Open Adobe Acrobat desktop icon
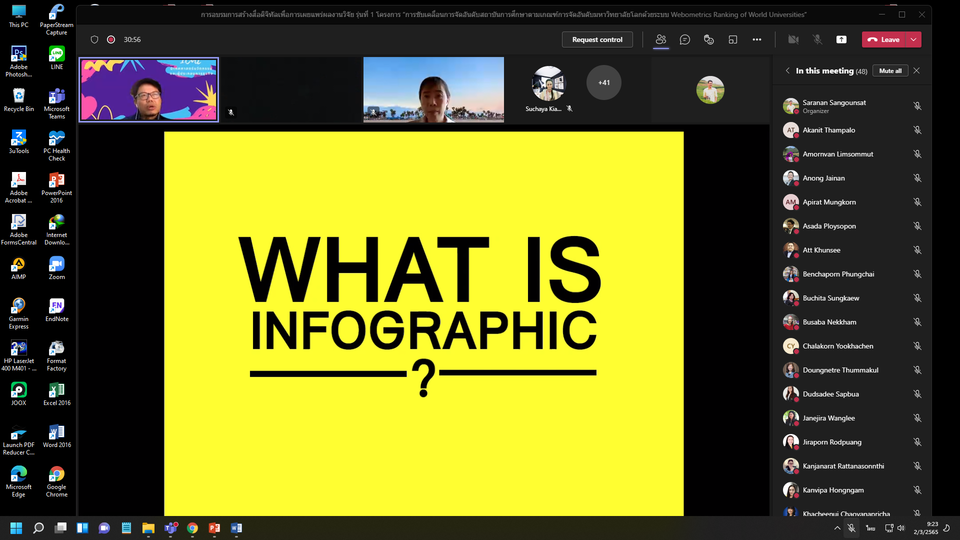960x540 pixels. (18, 187)
